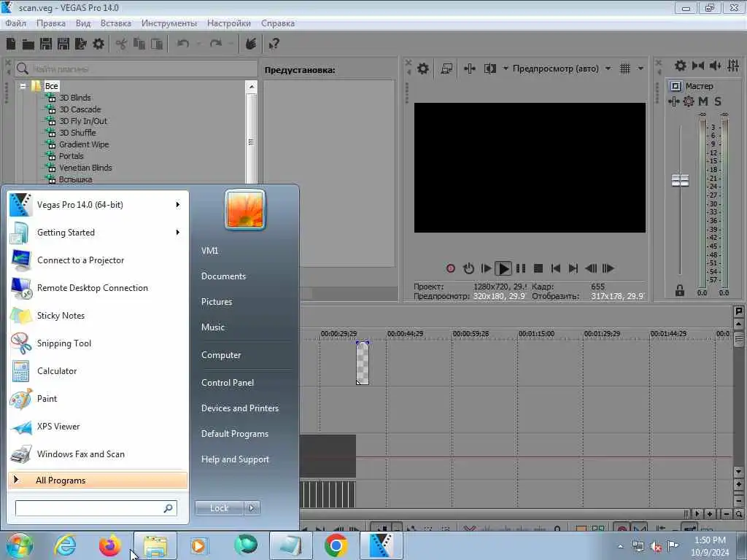Create a new project with the New icon

point(11,44)
